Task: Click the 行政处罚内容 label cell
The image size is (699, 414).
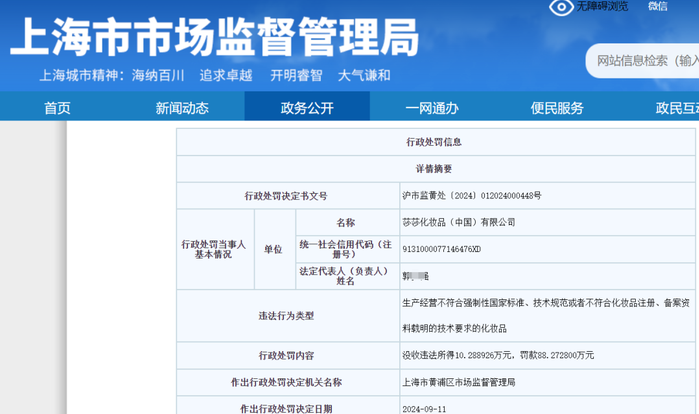Action: pos(286,356)
